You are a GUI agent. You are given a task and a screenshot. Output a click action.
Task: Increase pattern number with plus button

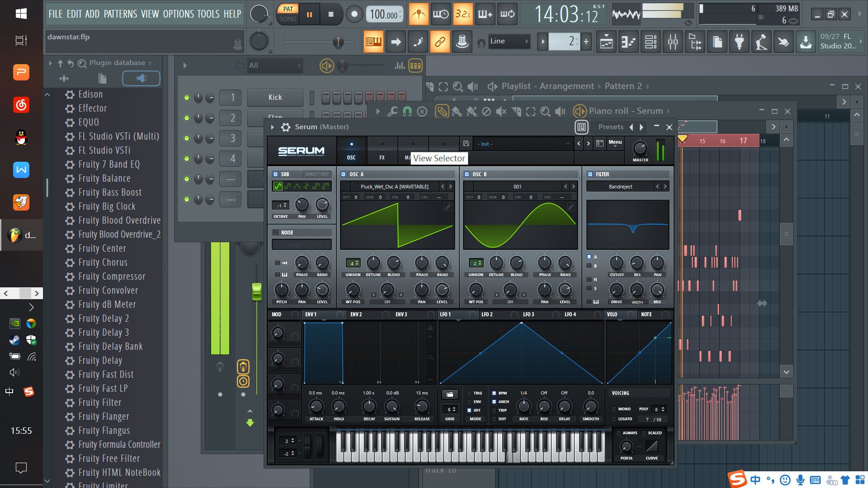[x=586, y=42]
